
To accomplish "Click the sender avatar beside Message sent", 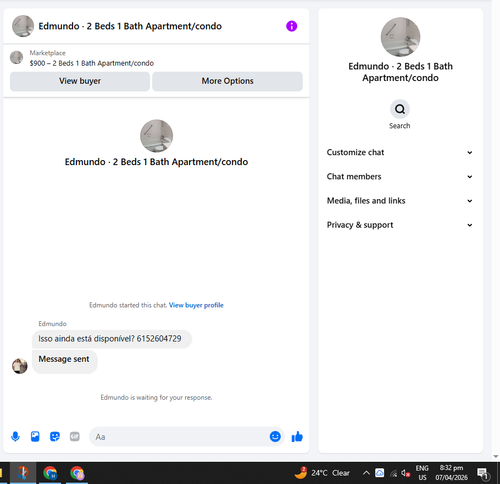I will pyautogui.click(x=20, y=366).
